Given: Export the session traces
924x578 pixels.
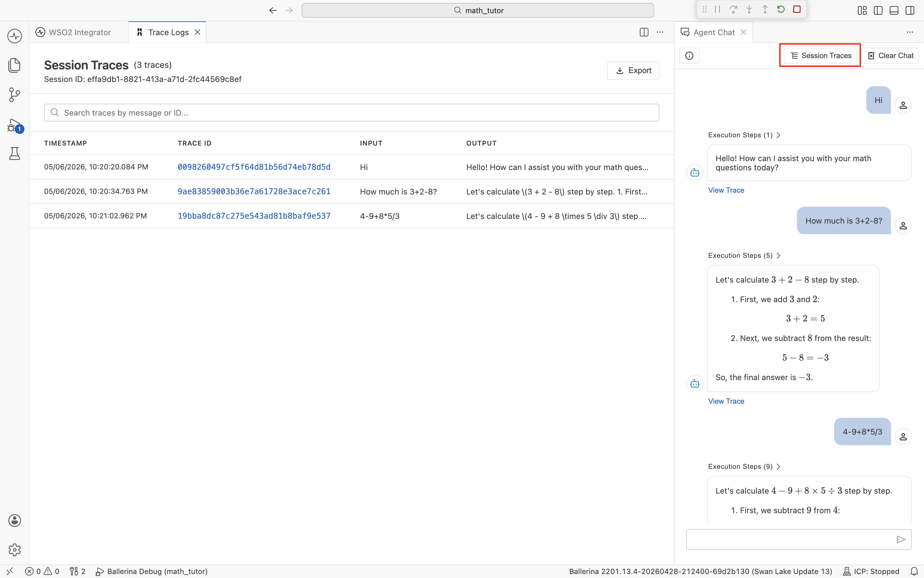Looking at the screenshot, I should 633,71.
